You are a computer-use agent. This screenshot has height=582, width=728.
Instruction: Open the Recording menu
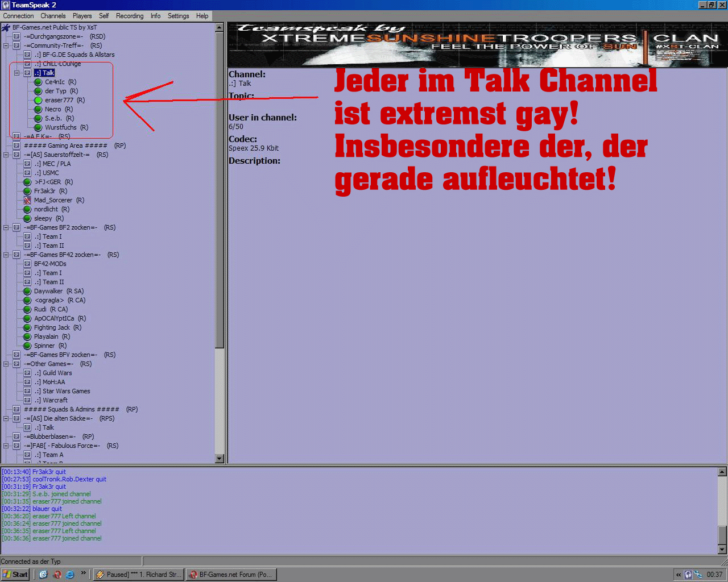coord(130,16)
